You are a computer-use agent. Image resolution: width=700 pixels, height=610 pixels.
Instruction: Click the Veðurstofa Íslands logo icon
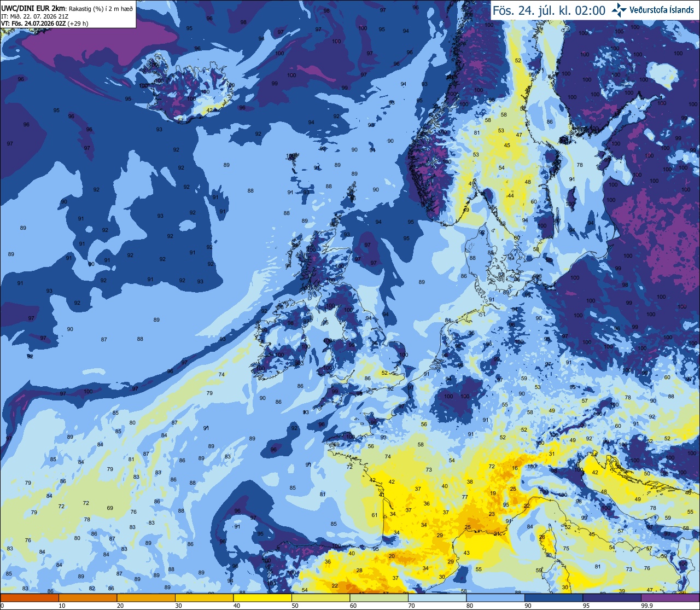[x=619, y=9]
